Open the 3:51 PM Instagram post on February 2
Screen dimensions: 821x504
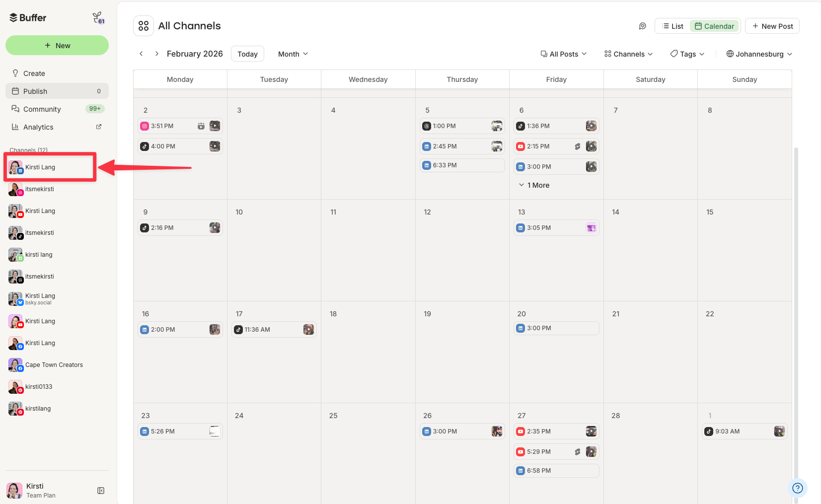coord(180,126)
